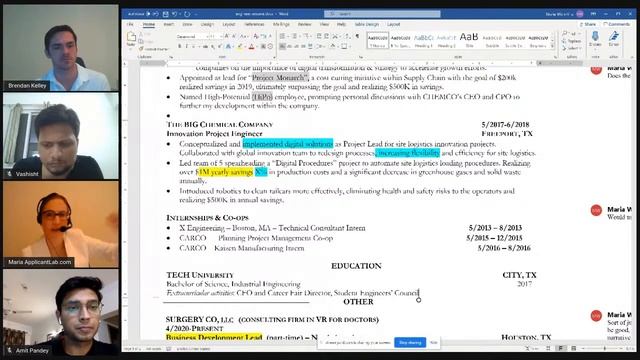The width and height of the screenshot is (640, 360).
Task: Click the Hide button beside Stop sharing
Action: tap(434, 342)
